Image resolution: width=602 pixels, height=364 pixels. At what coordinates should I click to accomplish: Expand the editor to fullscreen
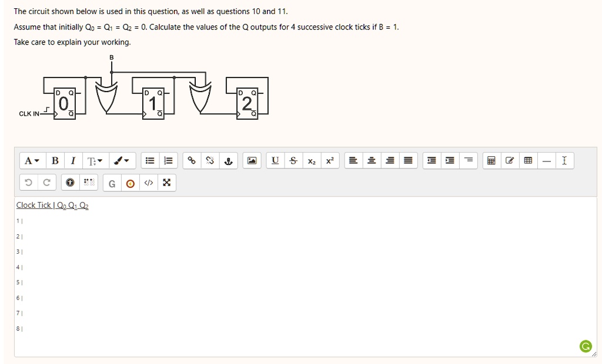pyautogui.click(x=166, y=183)
